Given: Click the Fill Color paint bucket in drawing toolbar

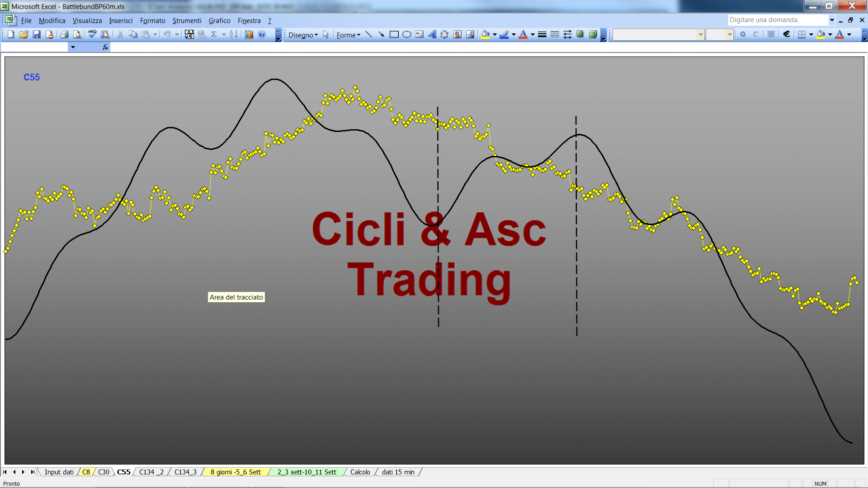Looking at the screenshot, I should [x=486, y=34].
